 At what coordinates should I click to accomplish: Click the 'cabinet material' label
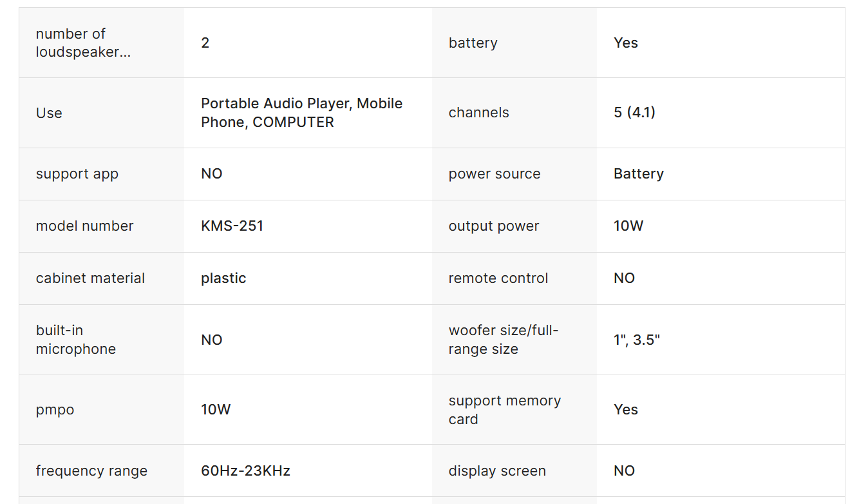(x=90, y=278)
